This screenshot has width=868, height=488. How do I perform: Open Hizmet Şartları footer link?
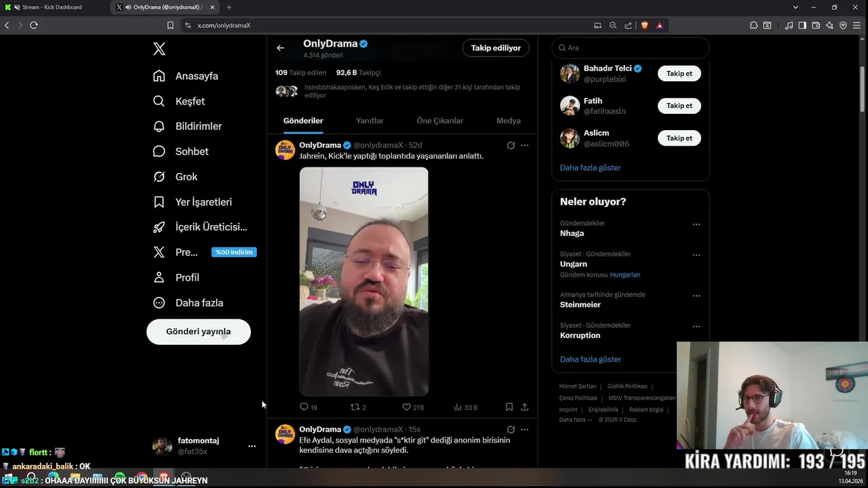(578, 386)
